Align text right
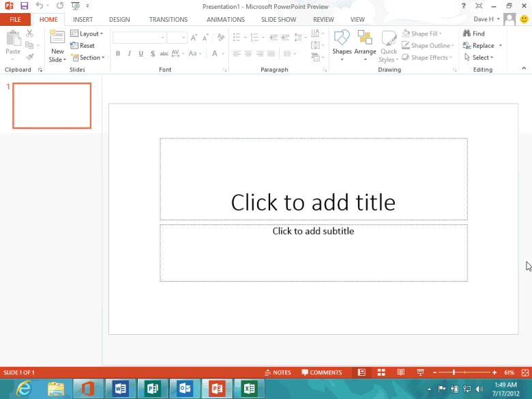 click(260, 54)
